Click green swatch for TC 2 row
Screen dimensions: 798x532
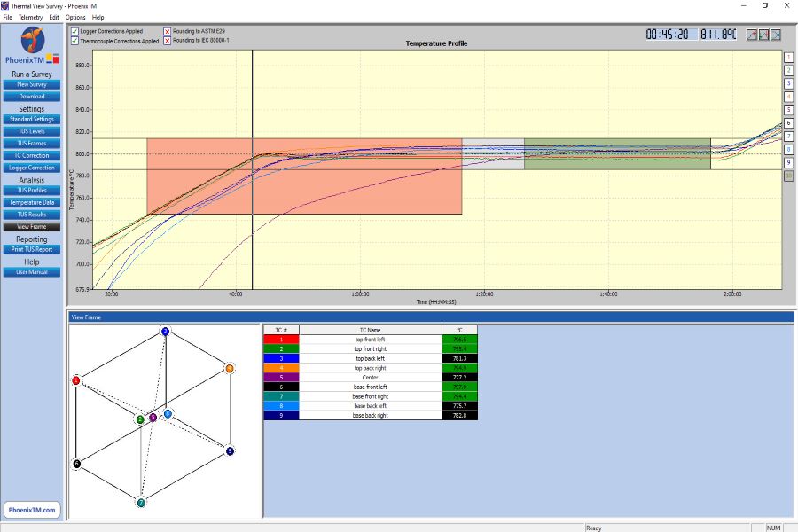tap(281, 348)
